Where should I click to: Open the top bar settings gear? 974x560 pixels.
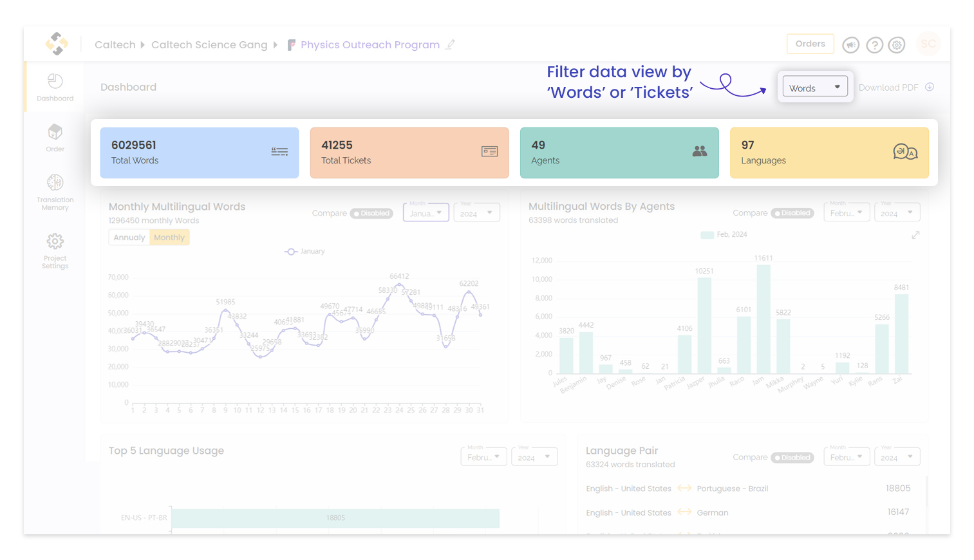click(x=897, y=45)
